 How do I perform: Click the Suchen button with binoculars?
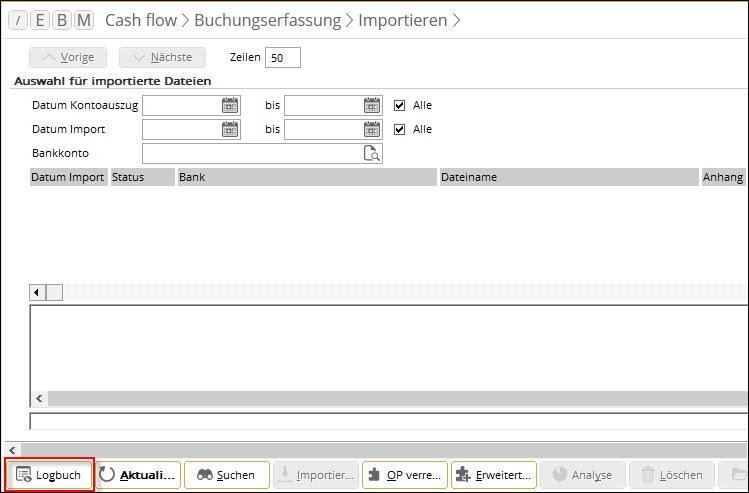tap(226, 475)
